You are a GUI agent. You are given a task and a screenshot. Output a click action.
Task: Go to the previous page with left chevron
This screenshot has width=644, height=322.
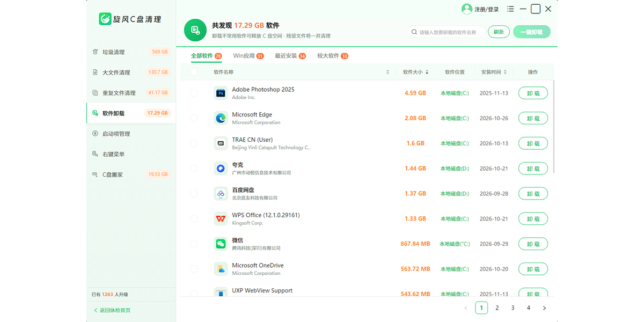tap(466, 308)
